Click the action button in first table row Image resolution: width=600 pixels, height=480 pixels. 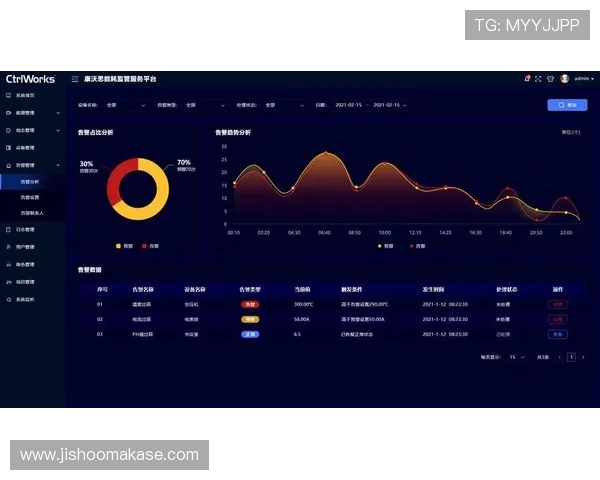coord(557,304)
